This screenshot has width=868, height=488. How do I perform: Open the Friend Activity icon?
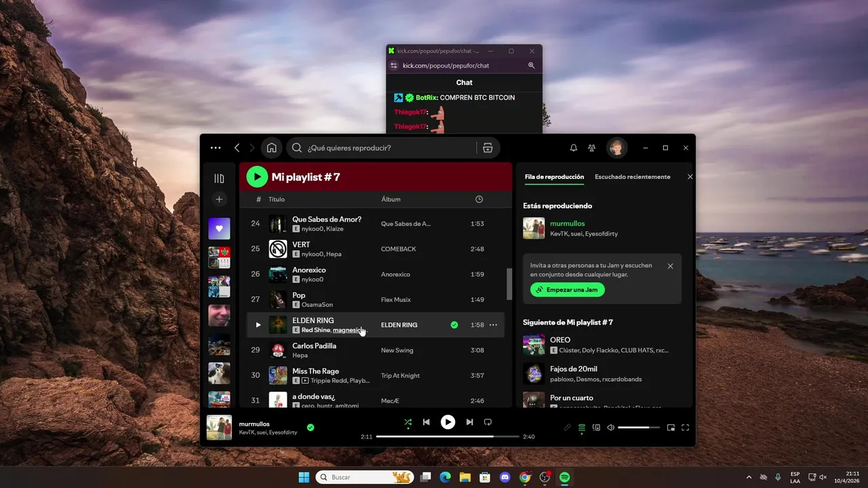point(592,148)
